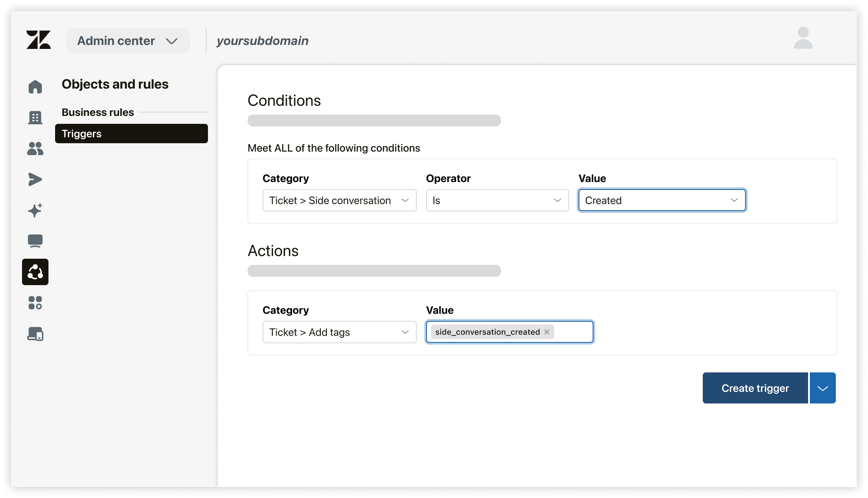Expand the Admin center product switcher
This screenshot has width=868, height=498.
(128, 41)
